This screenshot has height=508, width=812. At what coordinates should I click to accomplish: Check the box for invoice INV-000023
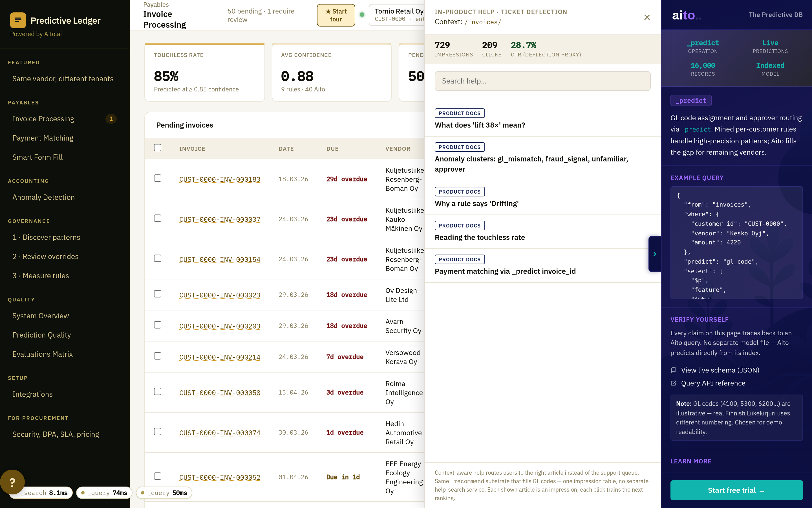[157, 294]
